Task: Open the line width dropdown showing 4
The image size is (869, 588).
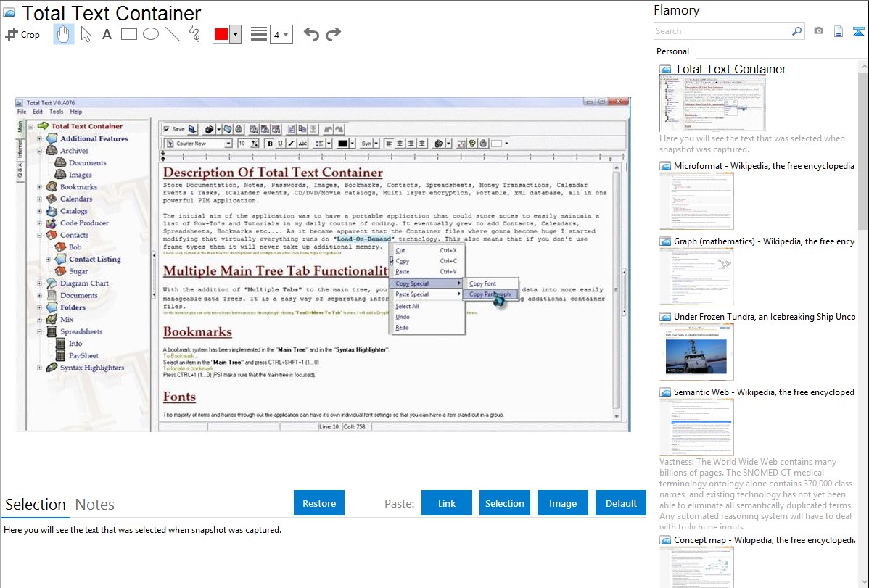Action: point(281,34)
